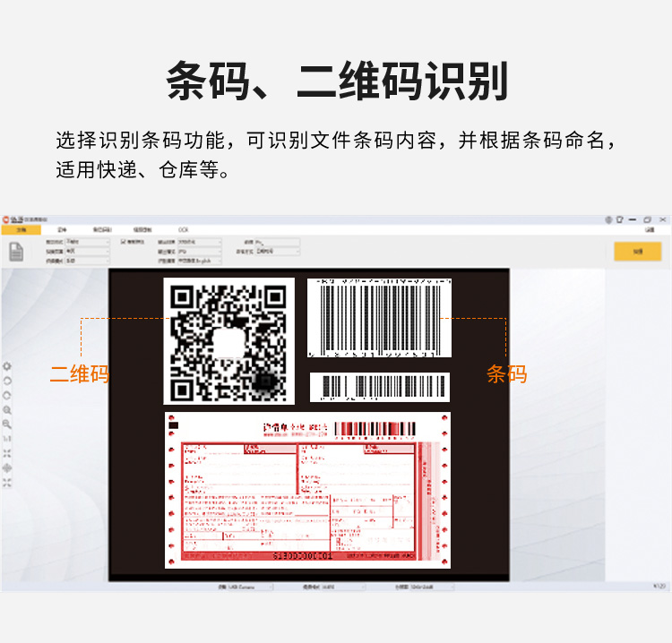Click the version text at status bar right

point(659,586)
